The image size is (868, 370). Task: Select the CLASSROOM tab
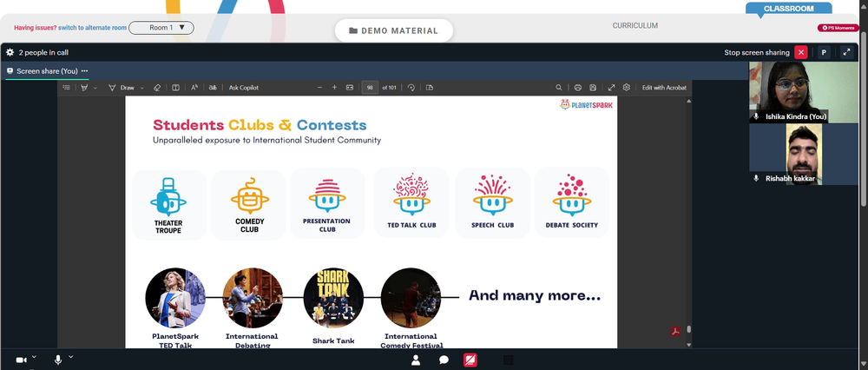pos(788,9)
